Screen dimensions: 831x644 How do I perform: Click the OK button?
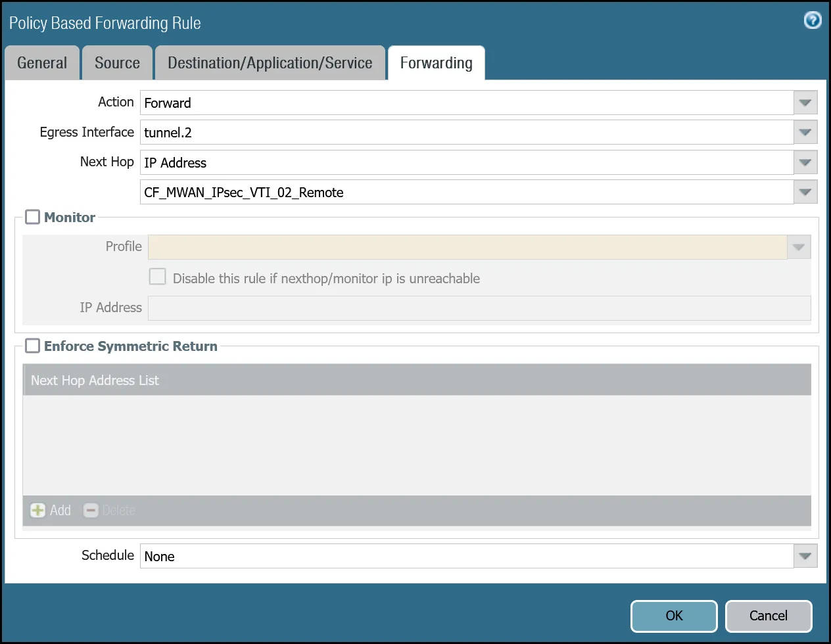click(x=674, y=616)
